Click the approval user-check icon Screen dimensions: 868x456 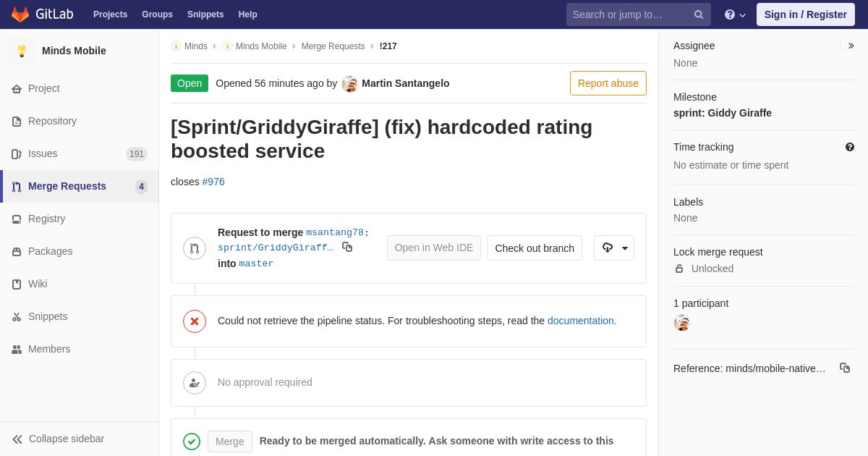click(195, 383)
